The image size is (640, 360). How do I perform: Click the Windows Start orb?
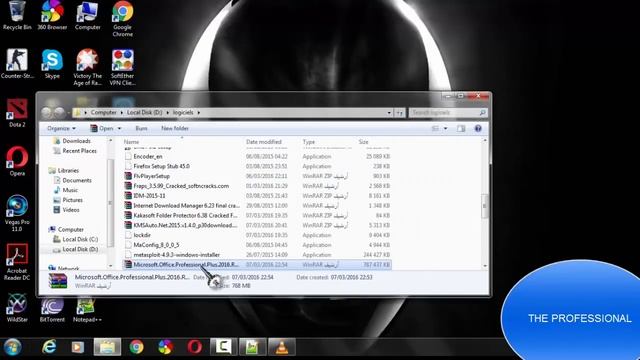[x=13, y=347]
